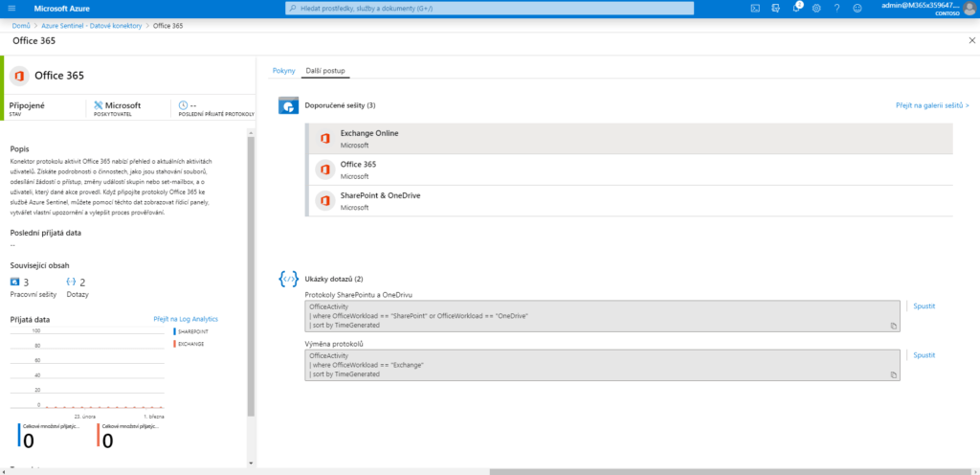Click Přejít na Log Analytics link
The height and width of the screenshot is (475, 980).
tap(186, 318)
